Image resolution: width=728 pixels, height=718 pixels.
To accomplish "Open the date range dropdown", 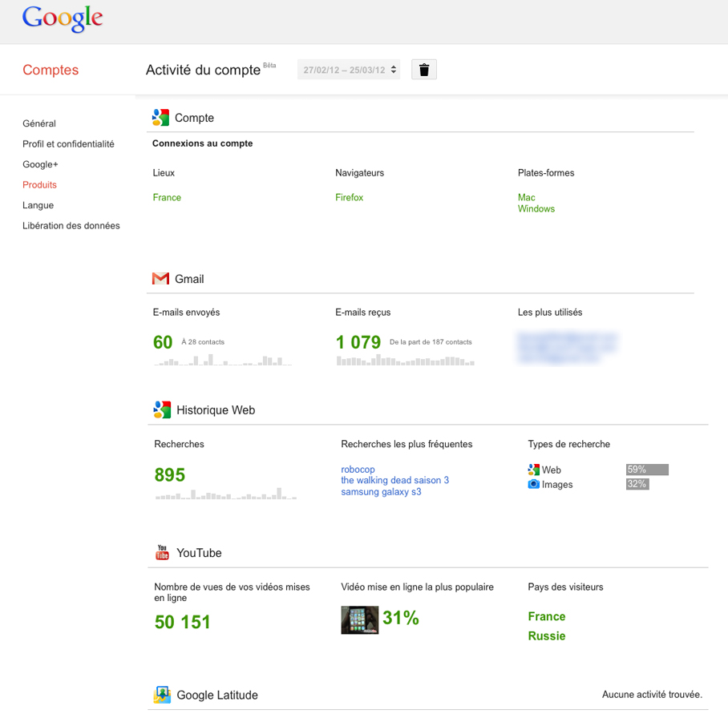I will click(350, 70).
